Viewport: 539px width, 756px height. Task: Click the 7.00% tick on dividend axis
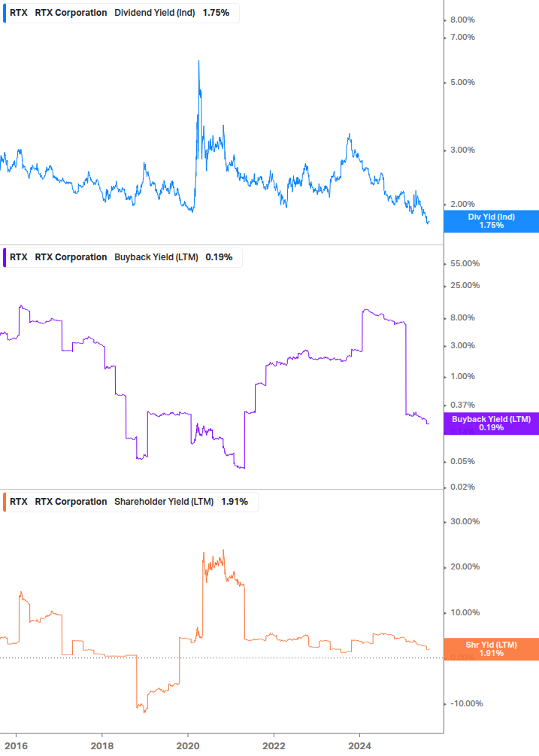point(462,37)
